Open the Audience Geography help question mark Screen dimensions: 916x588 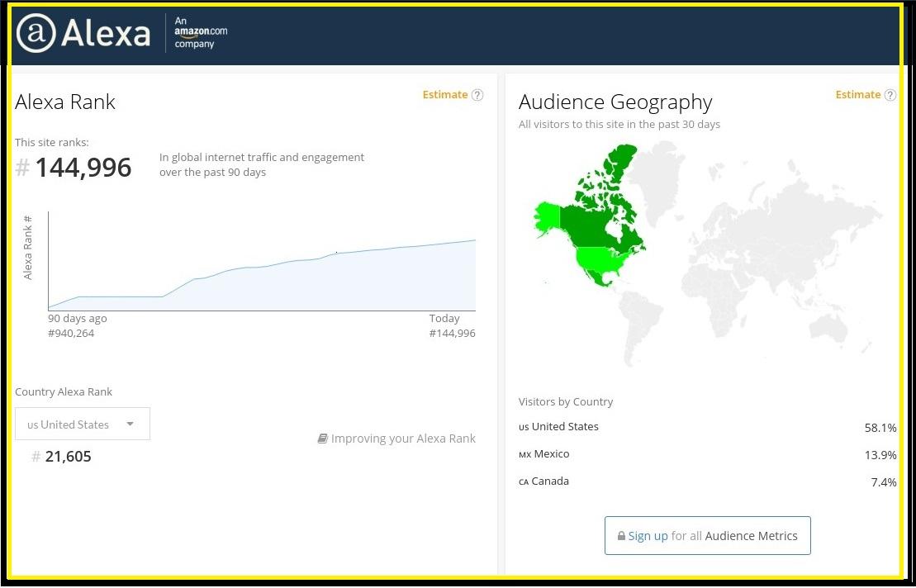[x=890, y=94]
